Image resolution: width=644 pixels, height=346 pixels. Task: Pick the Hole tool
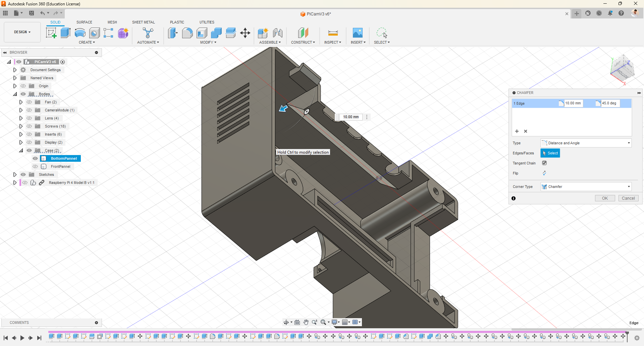coord(94,33)
